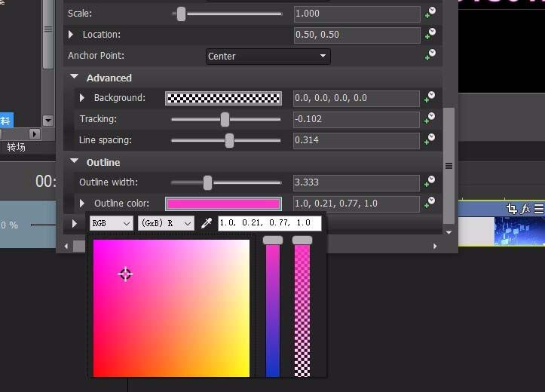Expand the Background color options
The image size is (545, 392).
[x=82, y=98]
